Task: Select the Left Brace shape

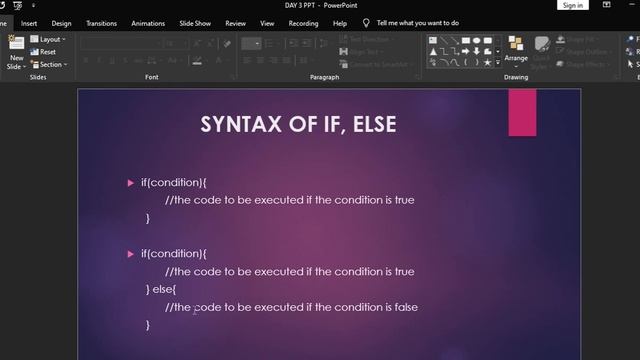Action: [465, 62]
